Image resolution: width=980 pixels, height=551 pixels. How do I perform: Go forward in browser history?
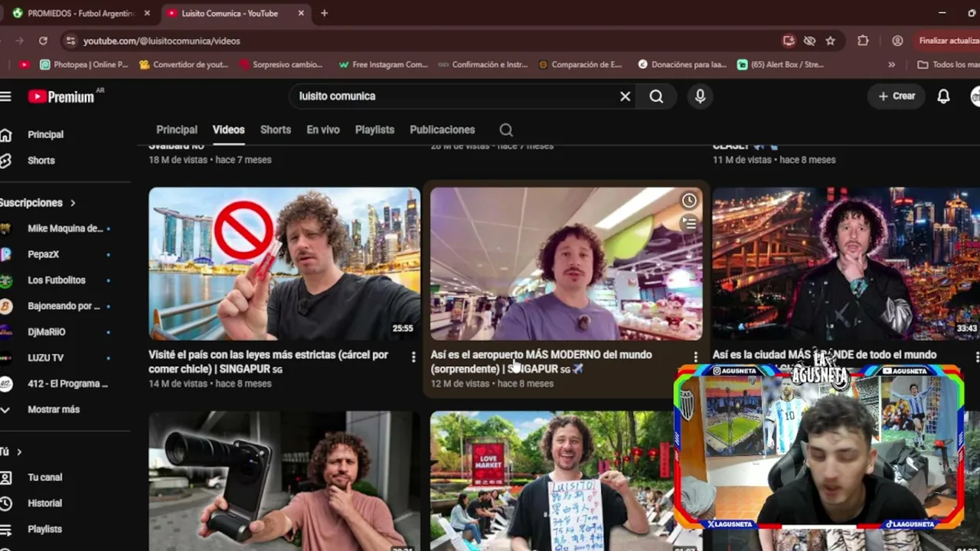[x=19, y=41]
